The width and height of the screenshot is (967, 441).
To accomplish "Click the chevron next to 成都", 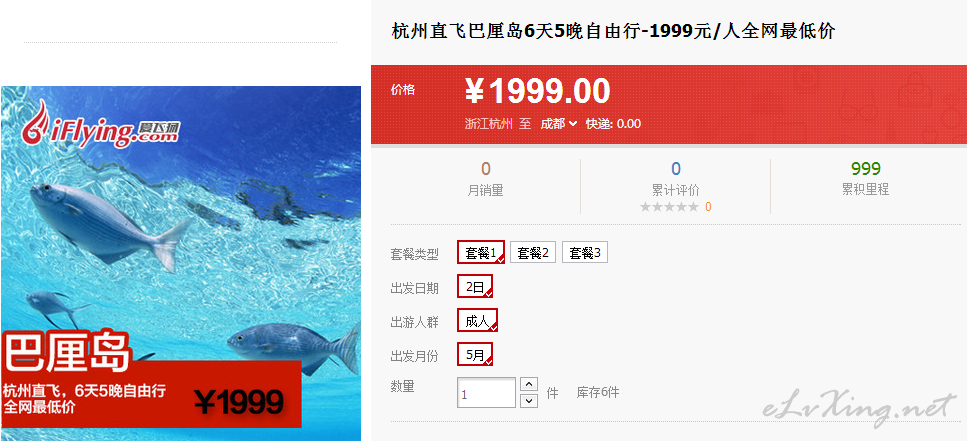I will [573, 124].
